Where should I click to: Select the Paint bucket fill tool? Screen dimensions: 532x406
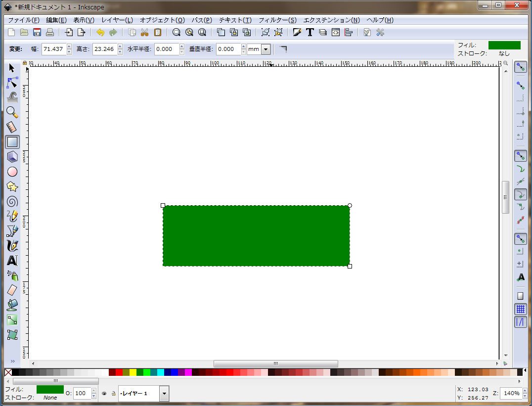click(12, 305)
